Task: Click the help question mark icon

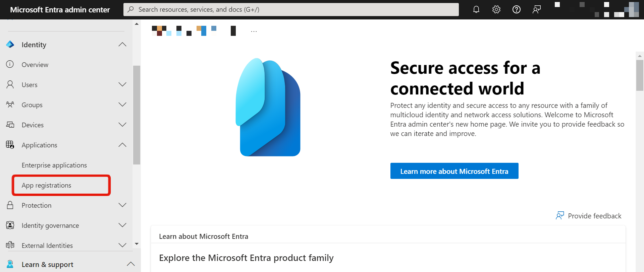Action: (516, 9)
